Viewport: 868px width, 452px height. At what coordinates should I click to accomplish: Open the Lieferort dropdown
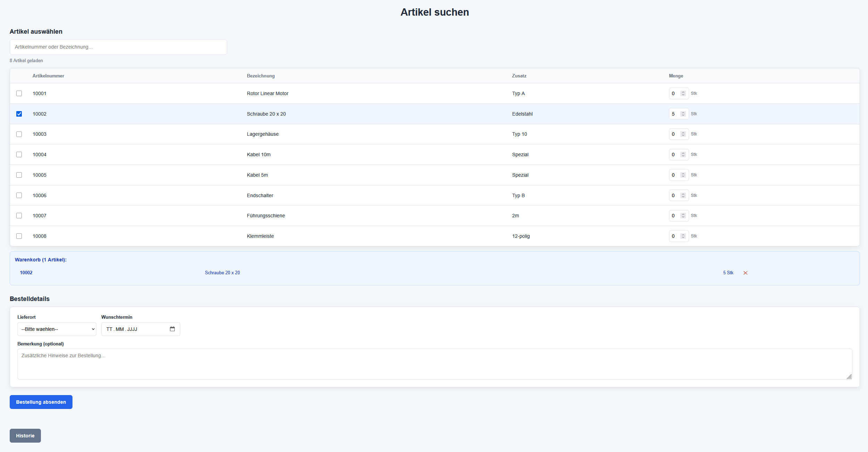click(x=57, y=329)
